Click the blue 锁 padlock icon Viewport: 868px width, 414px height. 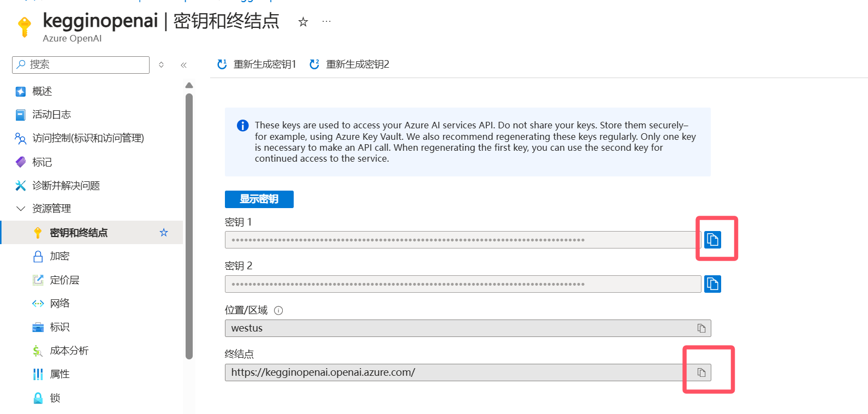click(38, 398)
